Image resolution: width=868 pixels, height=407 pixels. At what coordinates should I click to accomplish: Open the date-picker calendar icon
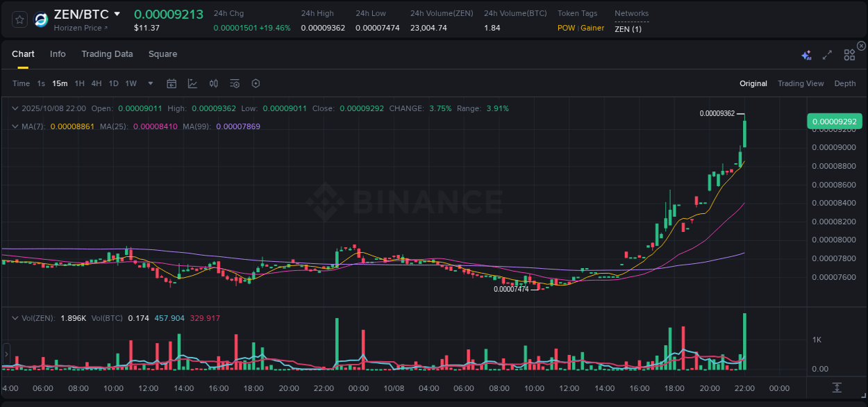tap(172, 83)
